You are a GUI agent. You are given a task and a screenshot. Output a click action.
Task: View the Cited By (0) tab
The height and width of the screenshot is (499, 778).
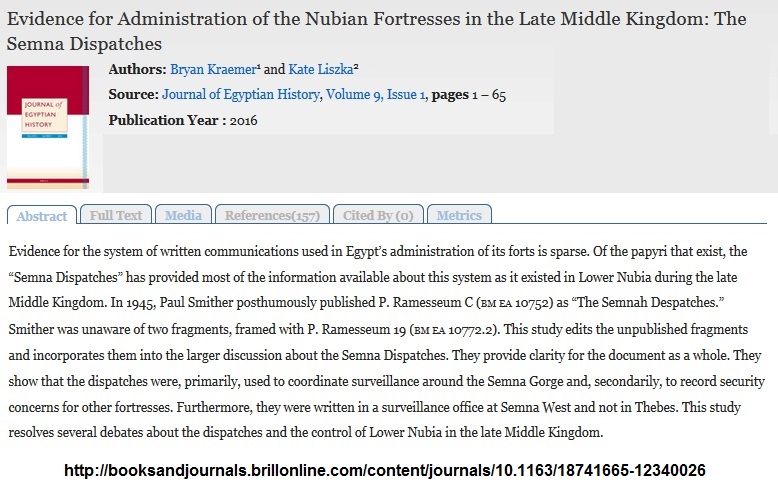tap(377, 215)
